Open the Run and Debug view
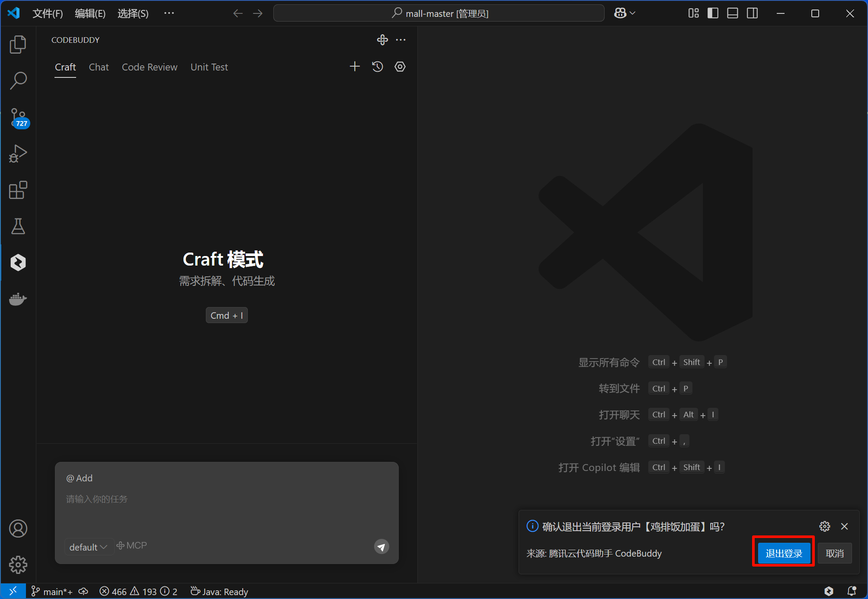 (x=18, y=153)
